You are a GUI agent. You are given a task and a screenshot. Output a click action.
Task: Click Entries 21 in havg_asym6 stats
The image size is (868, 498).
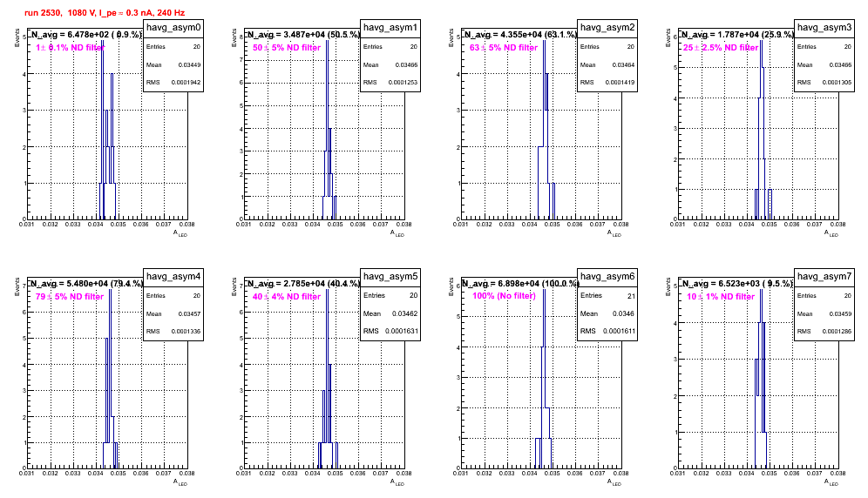point(607,295)
